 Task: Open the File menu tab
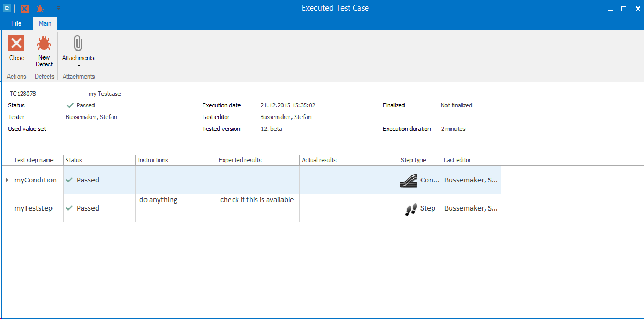(16, 23)
